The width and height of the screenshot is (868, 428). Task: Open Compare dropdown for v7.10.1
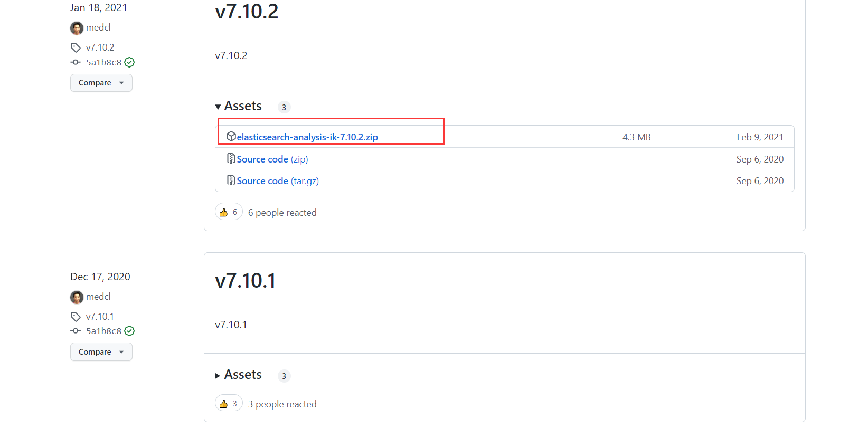(x=101, y=352)
